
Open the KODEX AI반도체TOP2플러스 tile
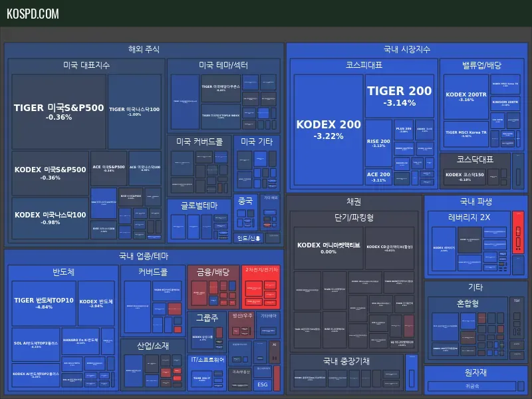(36, 375)
